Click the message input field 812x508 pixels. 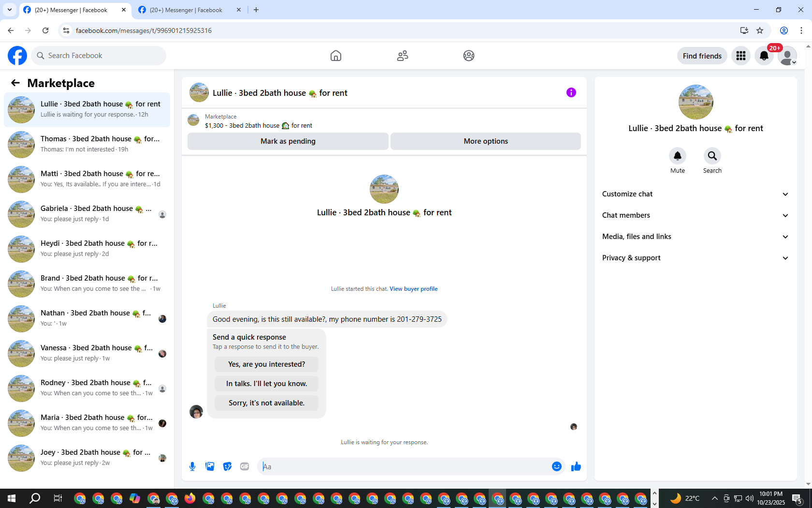pos(405,466)
